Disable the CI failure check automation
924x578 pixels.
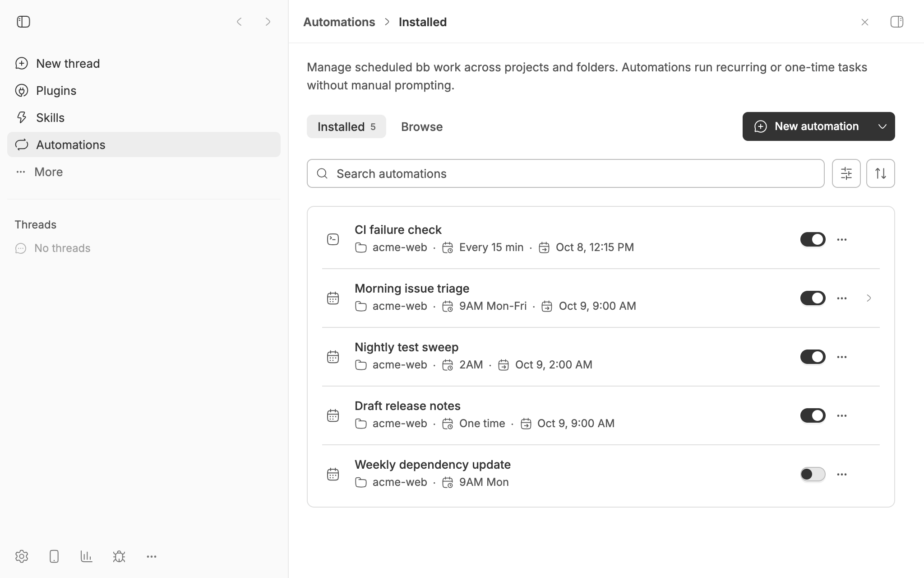coord(813,239)
